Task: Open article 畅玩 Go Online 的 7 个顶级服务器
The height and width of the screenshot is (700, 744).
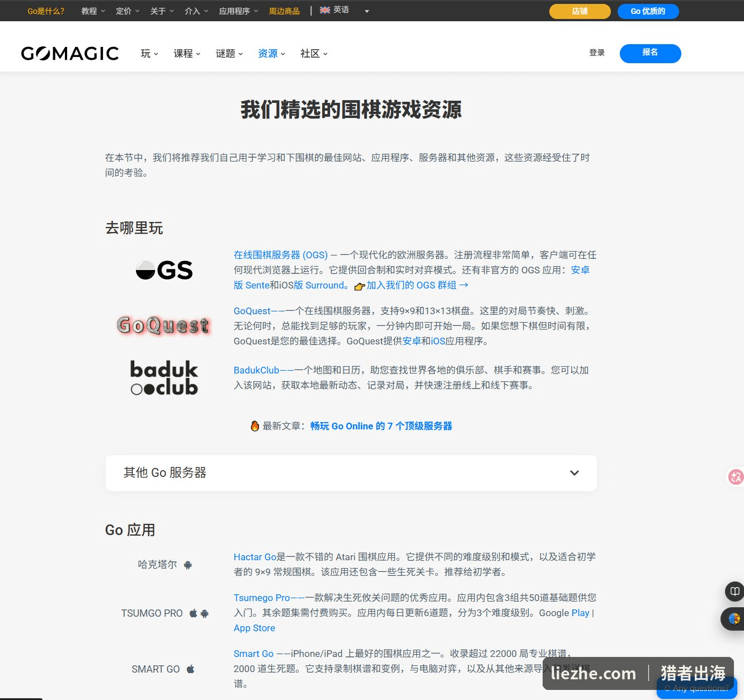Action: [x=381, y=426]
